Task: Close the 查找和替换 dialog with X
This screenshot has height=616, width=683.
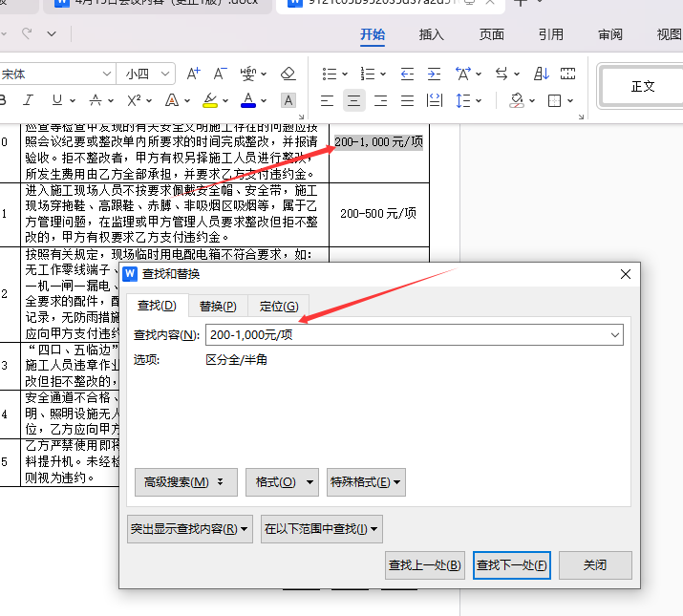Action: coord(626,274)
